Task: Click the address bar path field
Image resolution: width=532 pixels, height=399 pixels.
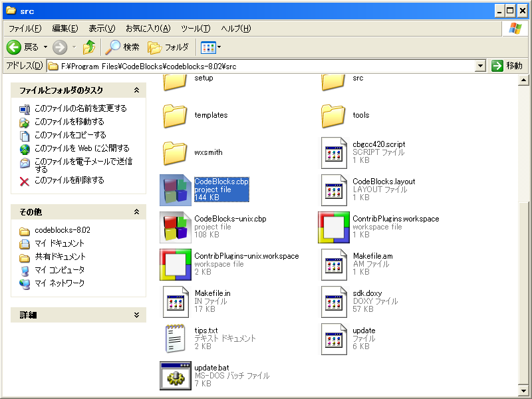Action: 261,66
